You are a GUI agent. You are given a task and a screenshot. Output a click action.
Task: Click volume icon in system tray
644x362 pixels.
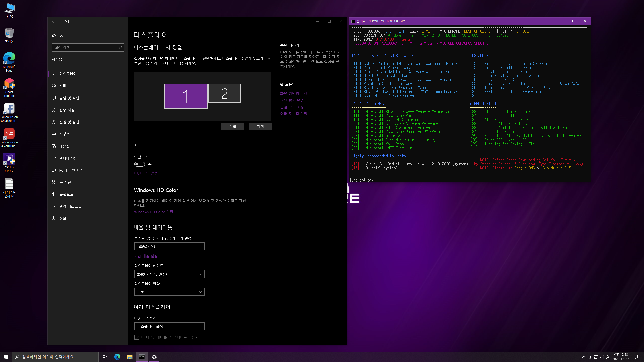pyautogui.click(x=601, y=357)
